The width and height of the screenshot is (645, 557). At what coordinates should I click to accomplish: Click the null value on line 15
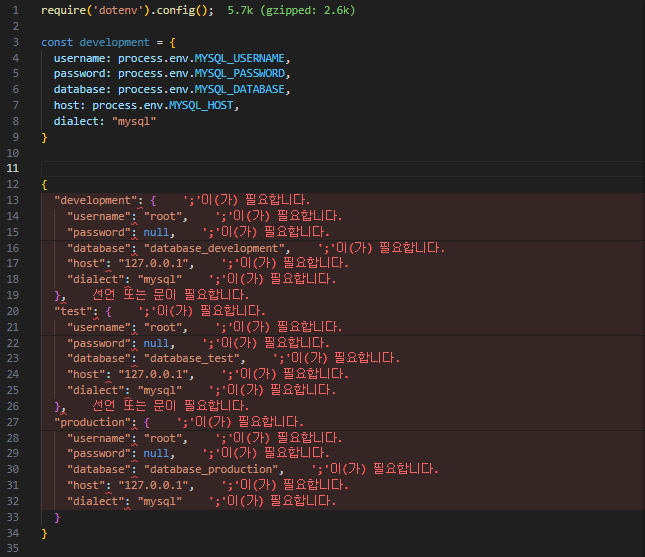pyautogui.click(x=156, y=232)
